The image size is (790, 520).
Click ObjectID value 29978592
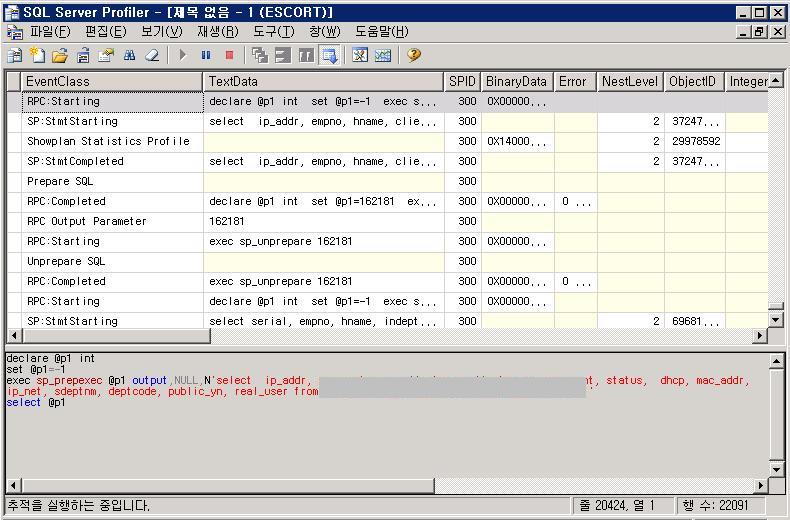(x=696, y=141)
